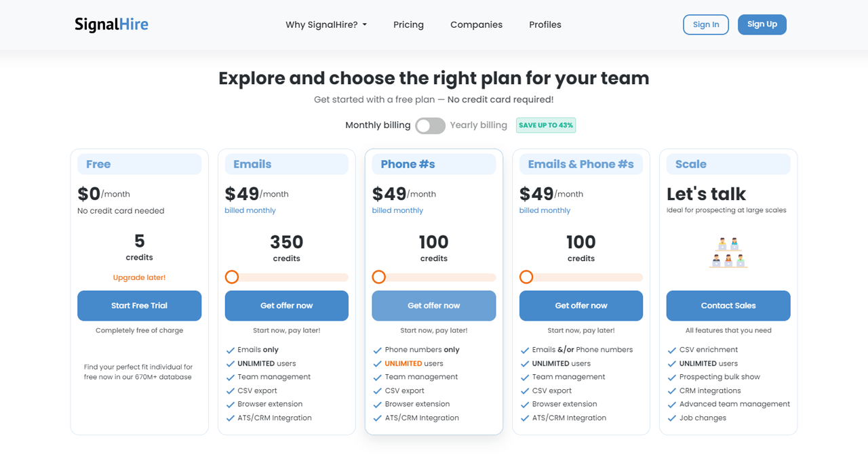Viewport: 868px width, 459px height.
Task: Click Monthly billing label
Action: click(x=378, y=125)
